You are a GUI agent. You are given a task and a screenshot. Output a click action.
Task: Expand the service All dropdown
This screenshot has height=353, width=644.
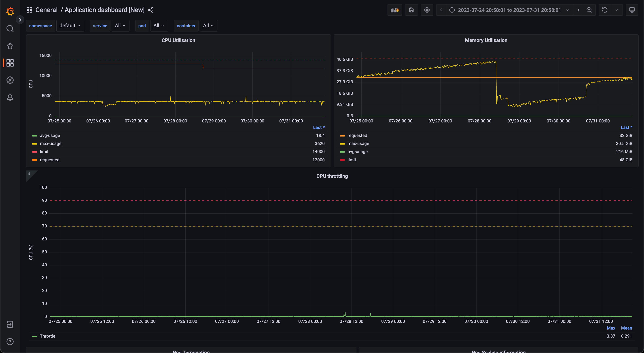pos(120,26)
